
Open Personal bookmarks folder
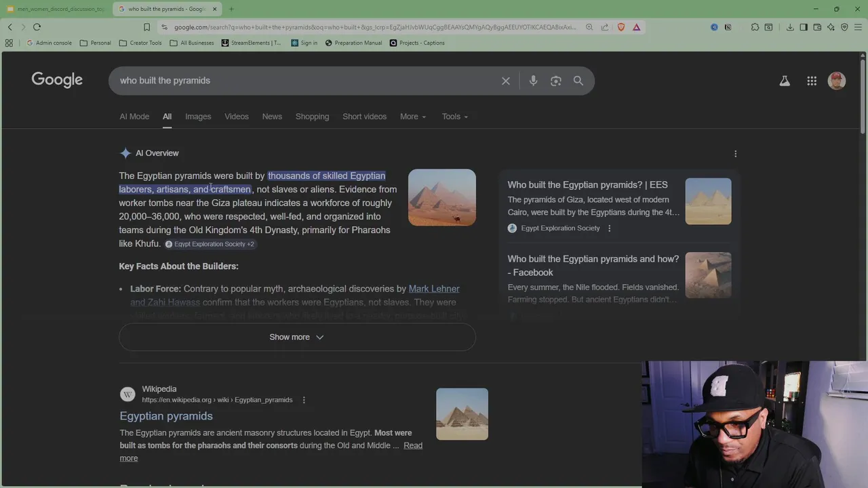point(95,43)
